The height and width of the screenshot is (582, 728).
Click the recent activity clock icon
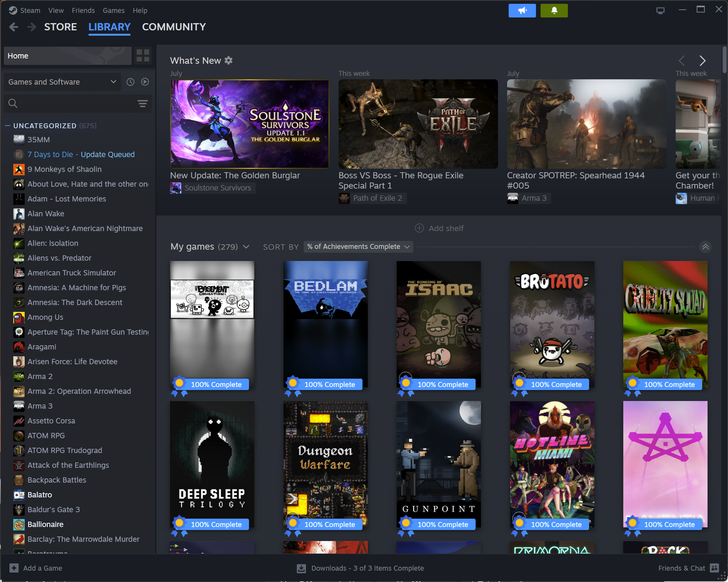(x=130, y=82)
